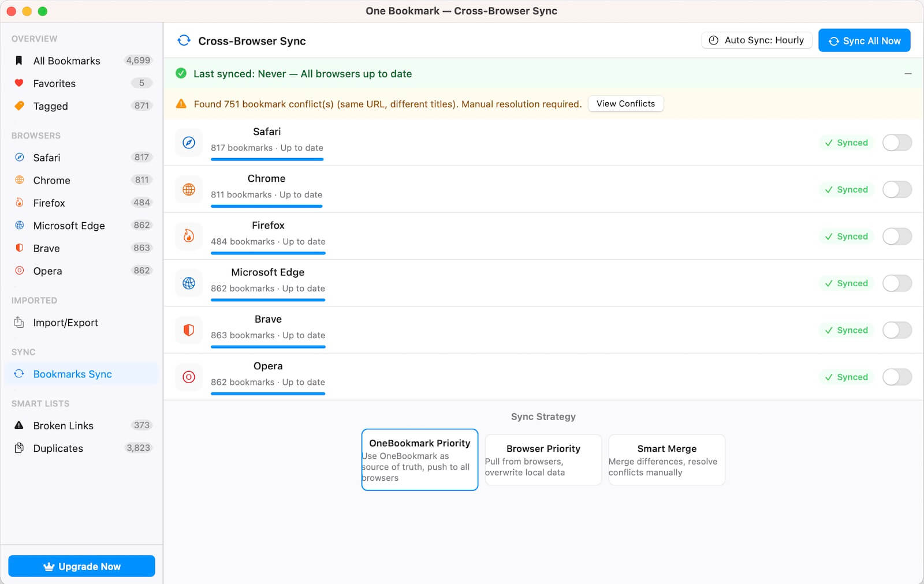924x584 pixels.
Task: Toggle the Opera sync switch
Action: pyautogui.click(x=897, y=377)
